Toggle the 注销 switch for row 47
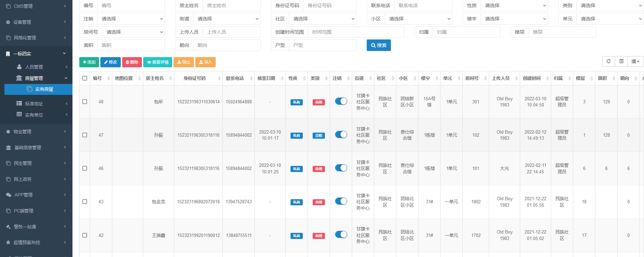 coord(341,135)
